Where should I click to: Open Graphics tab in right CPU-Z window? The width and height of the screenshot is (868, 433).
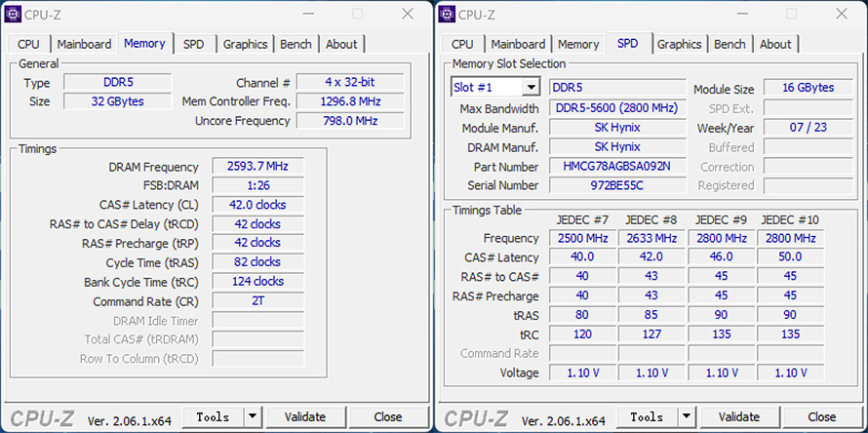[679, 44]
